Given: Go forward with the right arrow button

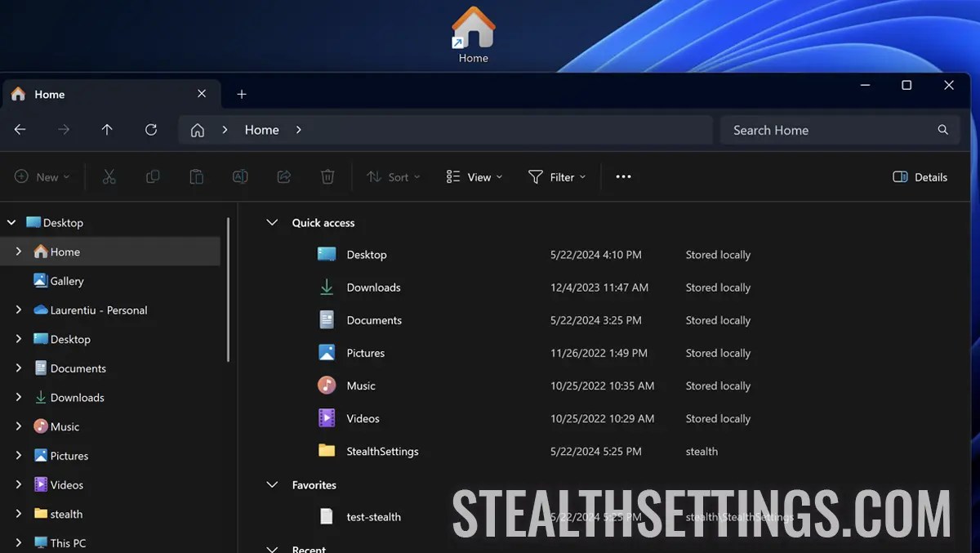Looking at the screenshot, I should click(x=64, y=130).
